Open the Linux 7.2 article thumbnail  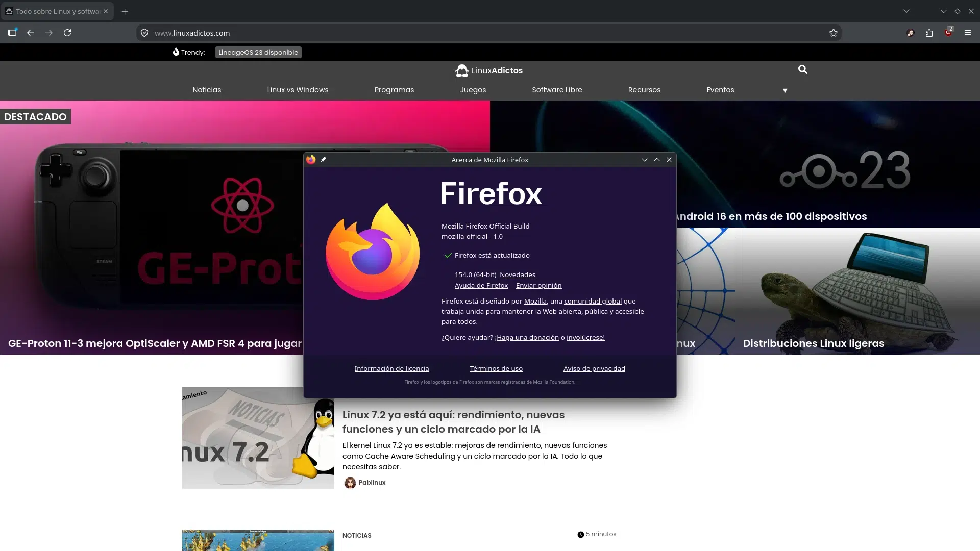point(258,438)
